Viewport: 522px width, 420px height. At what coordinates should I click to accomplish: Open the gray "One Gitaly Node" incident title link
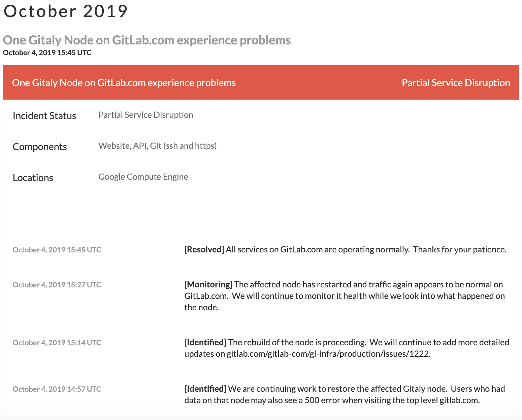tap(147, 40)
